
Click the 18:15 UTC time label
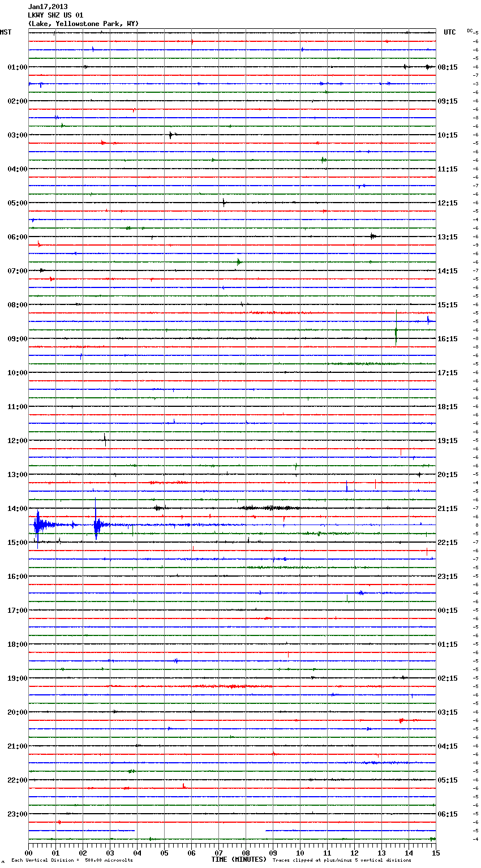pos(448,407)
